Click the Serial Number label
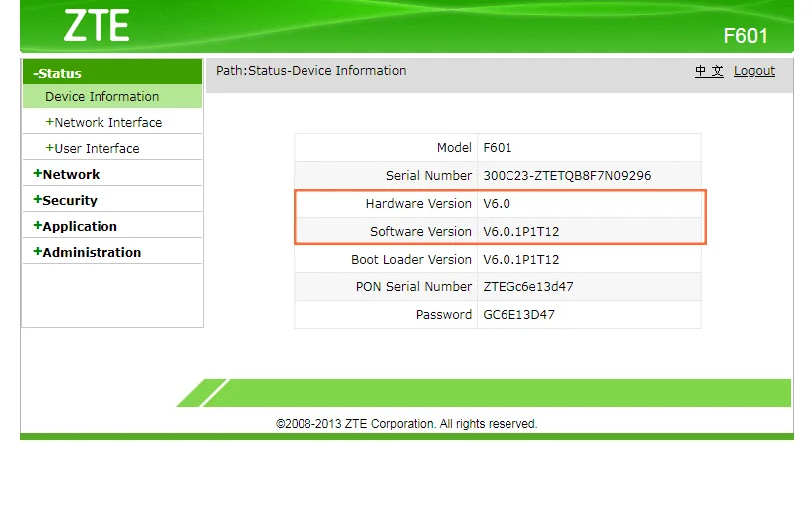This screenshot has width=812, height=528. tap(429, 175)
